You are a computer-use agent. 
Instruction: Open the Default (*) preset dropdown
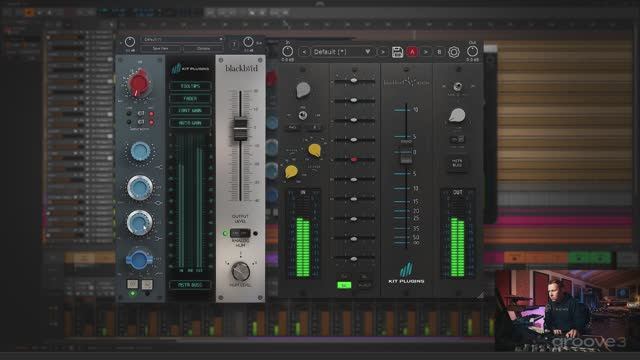coord(342,52)
